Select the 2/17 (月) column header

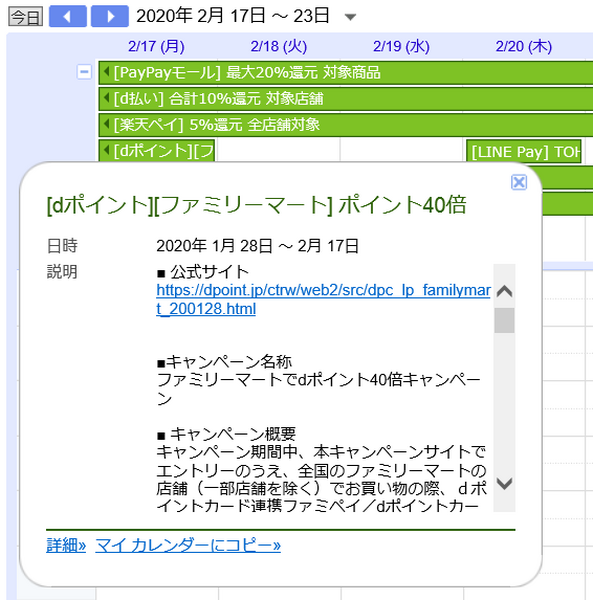[x=156, y=46]
